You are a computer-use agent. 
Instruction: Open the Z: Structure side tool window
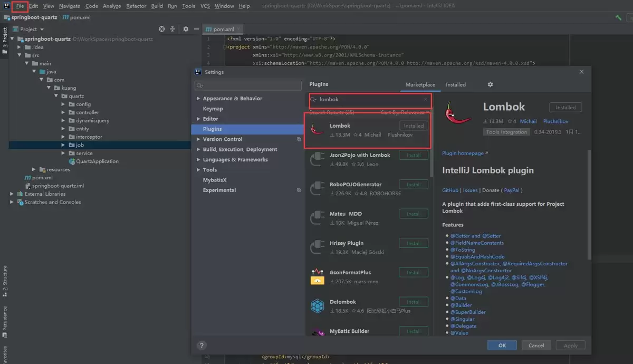tap(5, 281)
